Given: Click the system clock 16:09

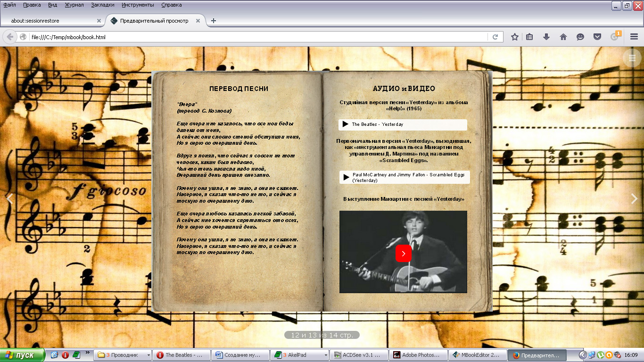Looking at the screenshot, I should [631, 355].
